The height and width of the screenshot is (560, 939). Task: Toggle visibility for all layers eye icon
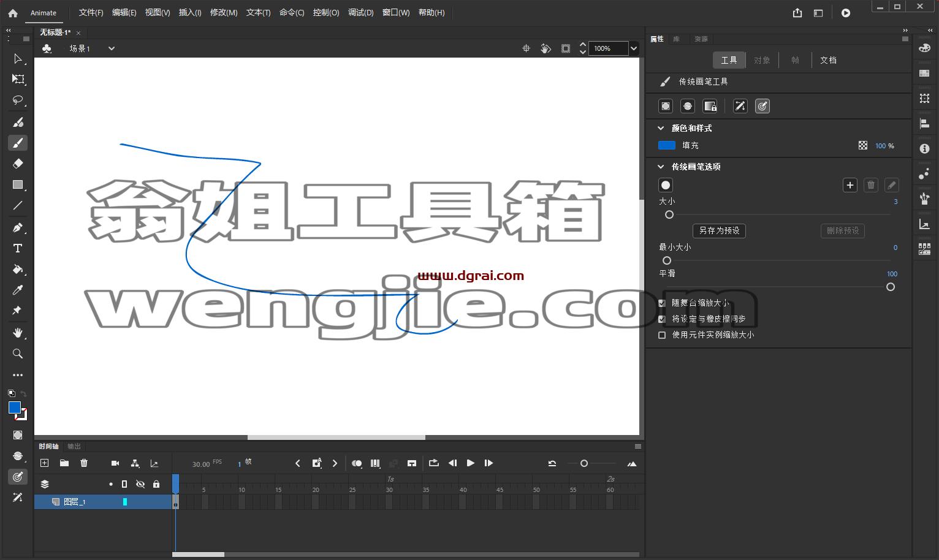(140, 484)
